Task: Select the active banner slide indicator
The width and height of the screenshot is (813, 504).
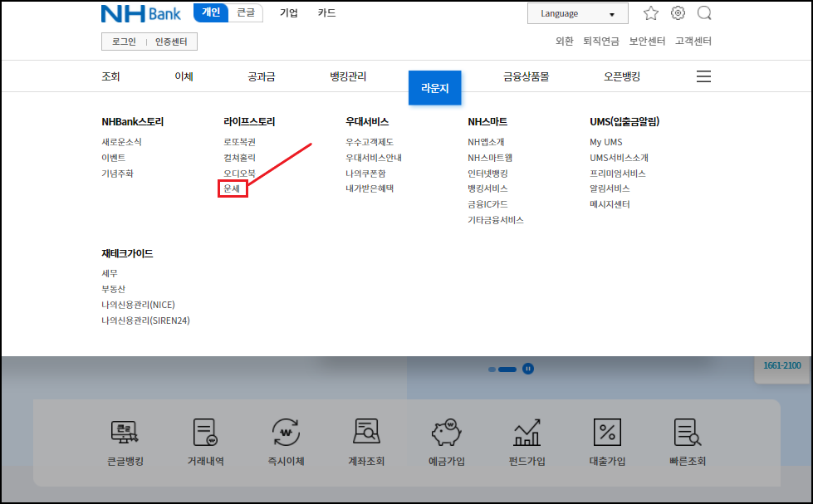Action: point(507,369)
